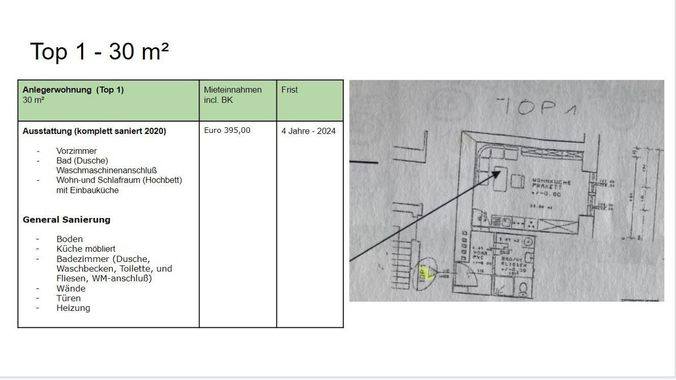The width and height of the screenshot is (676, 380).
Task: Select the 'Anlegerwohnung (Top 1)' header cell
Action: (x=109, y=100)
